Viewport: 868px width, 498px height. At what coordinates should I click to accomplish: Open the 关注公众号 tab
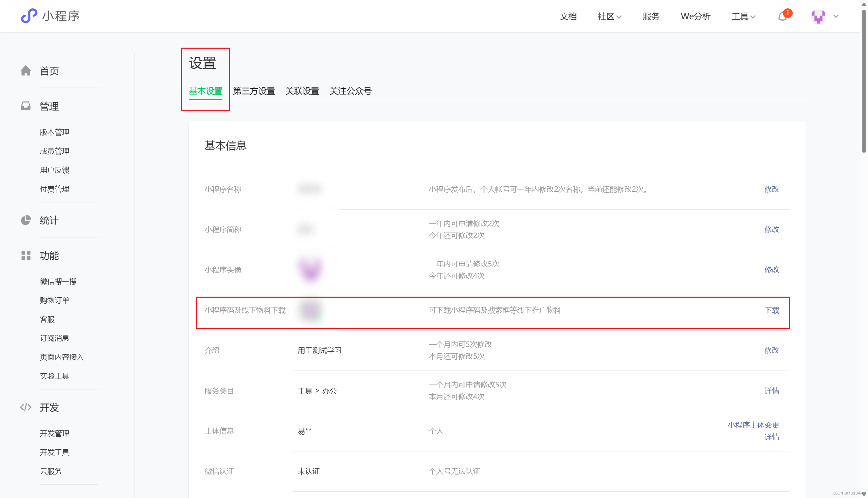[350, 91]
